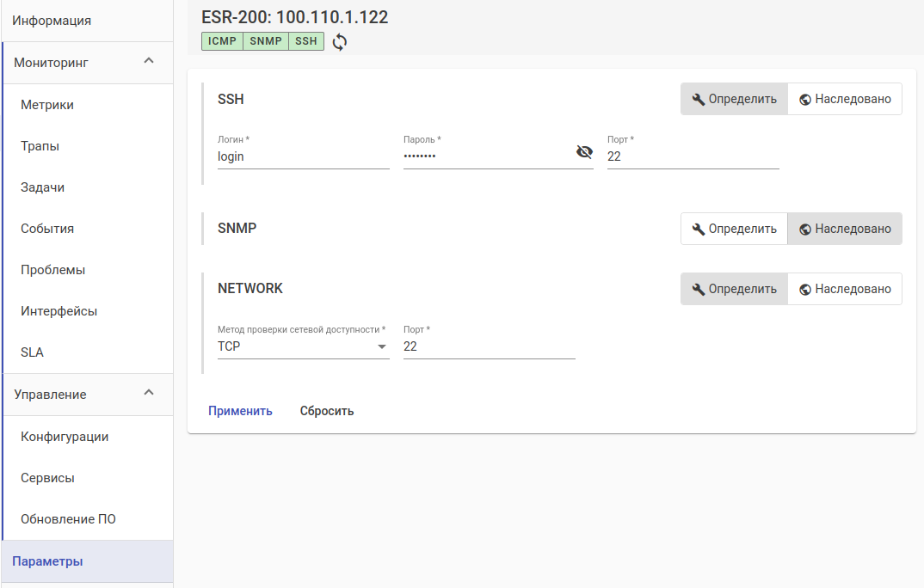924x588 pixels.
Task: Click the SNMP section heading
Action: point(237,229)
